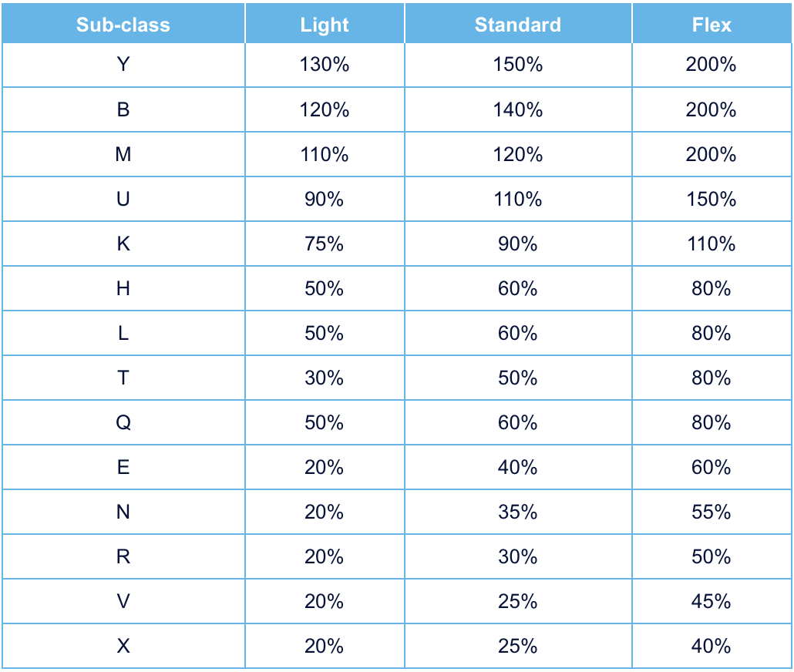Click the Flex value for sub-class E

[x=712, y=467]
